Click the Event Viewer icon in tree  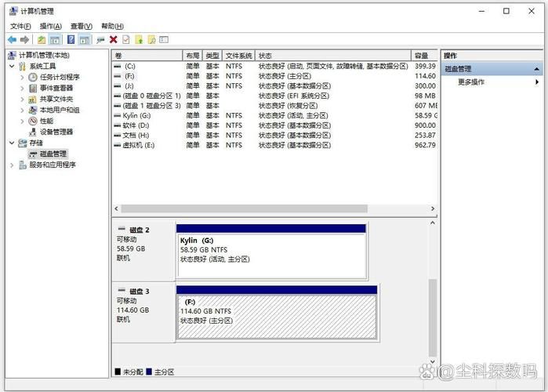(33, 88)
